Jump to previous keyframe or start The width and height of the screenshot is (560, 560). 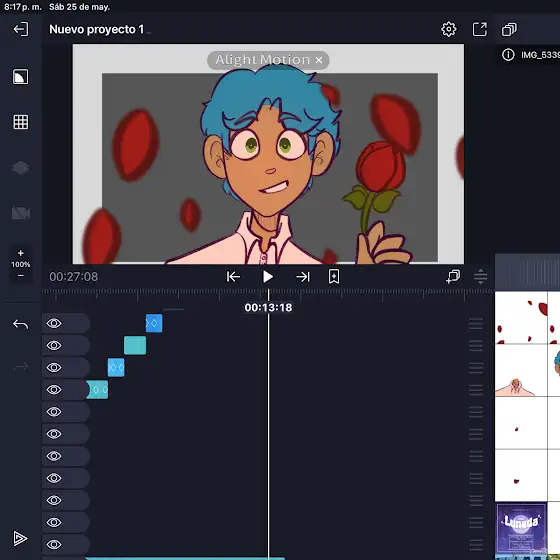(x=233, y=276)
